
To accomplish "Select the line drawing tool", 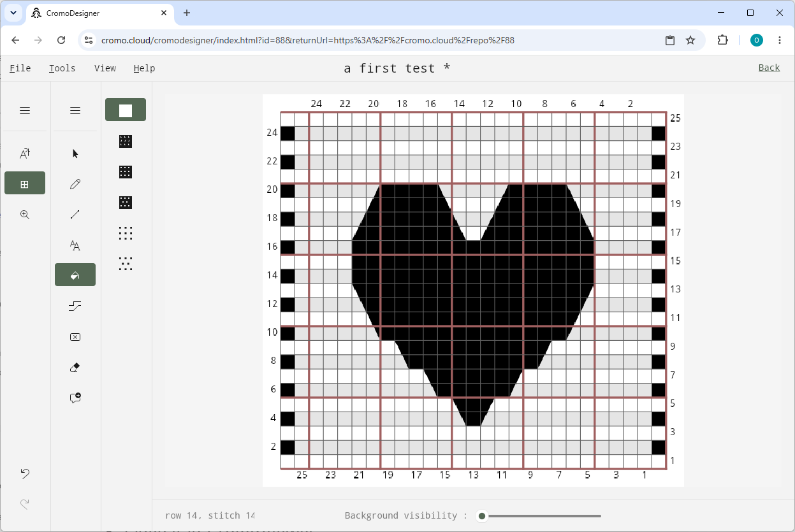I will pyautogui.click(x=75, y=215).
